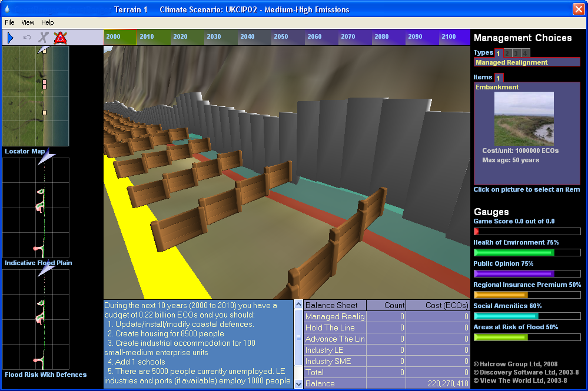Click the Health of Environment gauge bar
Screen dimensions: 588x391
(527, 252)
